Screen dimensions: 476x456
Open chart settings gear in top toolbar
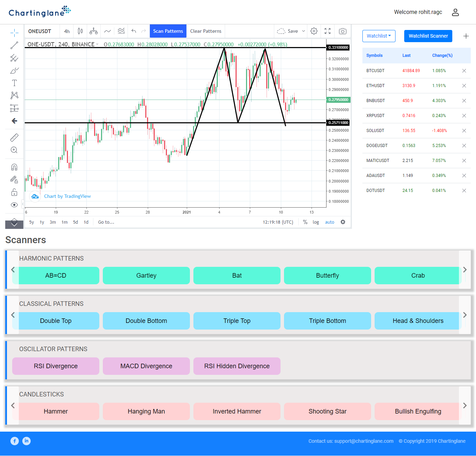(x=314, y=31)
